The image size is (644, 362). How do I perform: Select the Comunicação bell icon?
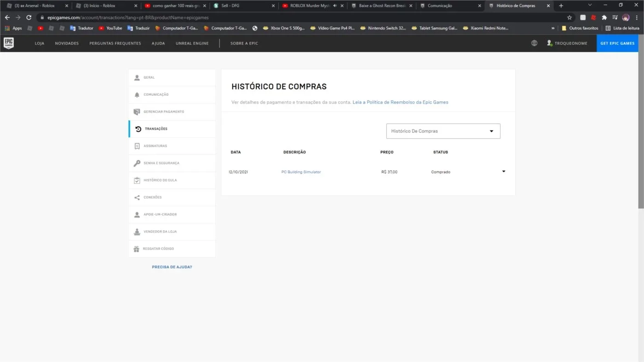click(137, 94)
